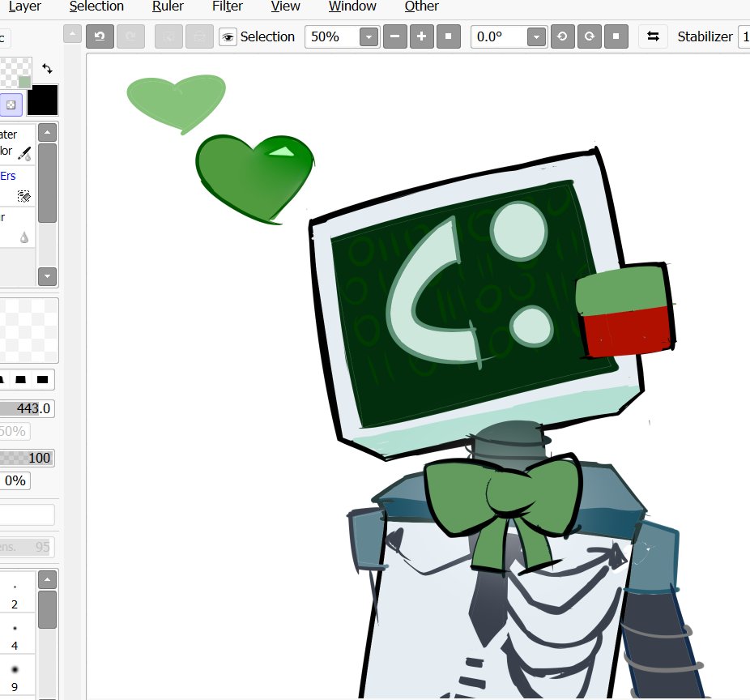Click the brush preview checker area
This screenshot has width=750, height=700.
point(28,330)
